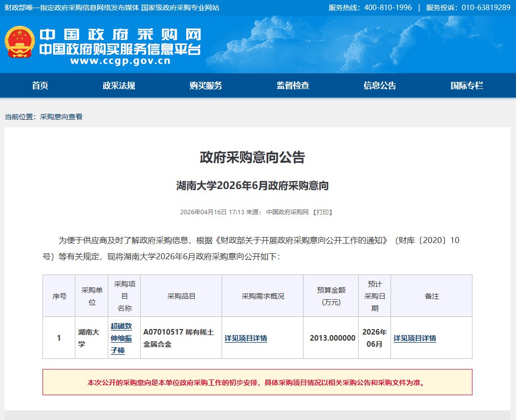Click the 湖南大学 purchaser cell
Screen dimensions: 516x420
click(x=92, y=338)
